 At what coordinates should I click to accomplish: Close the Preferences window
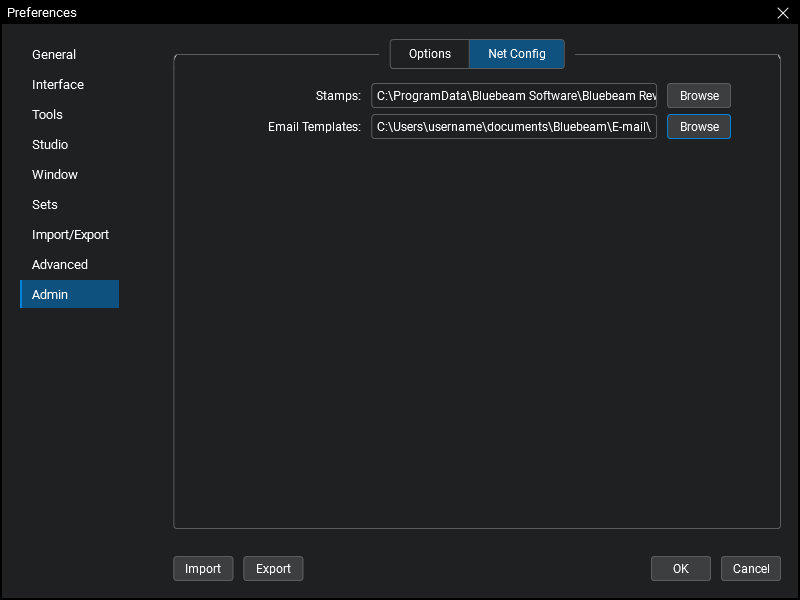pyautogui.click(x=783, y=13)
